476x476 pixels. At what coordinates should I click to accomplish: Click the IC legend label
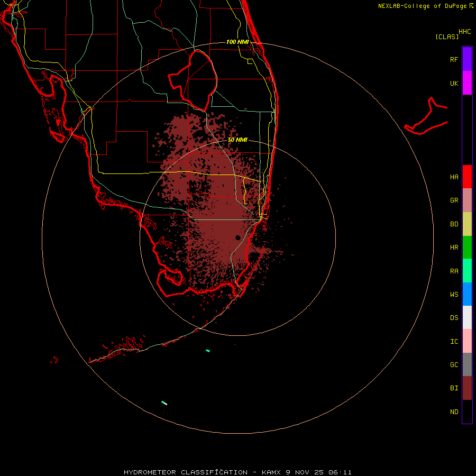point(454,342)
